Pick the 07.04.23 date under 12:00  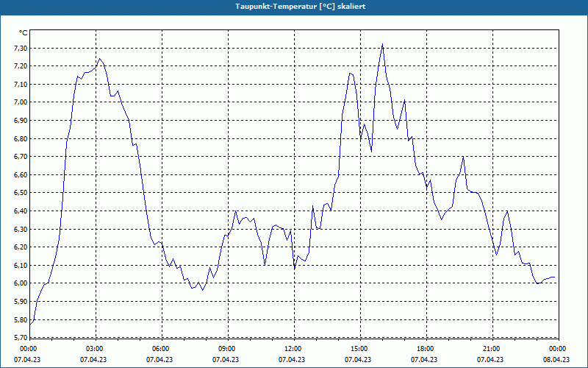coord(292,360)
